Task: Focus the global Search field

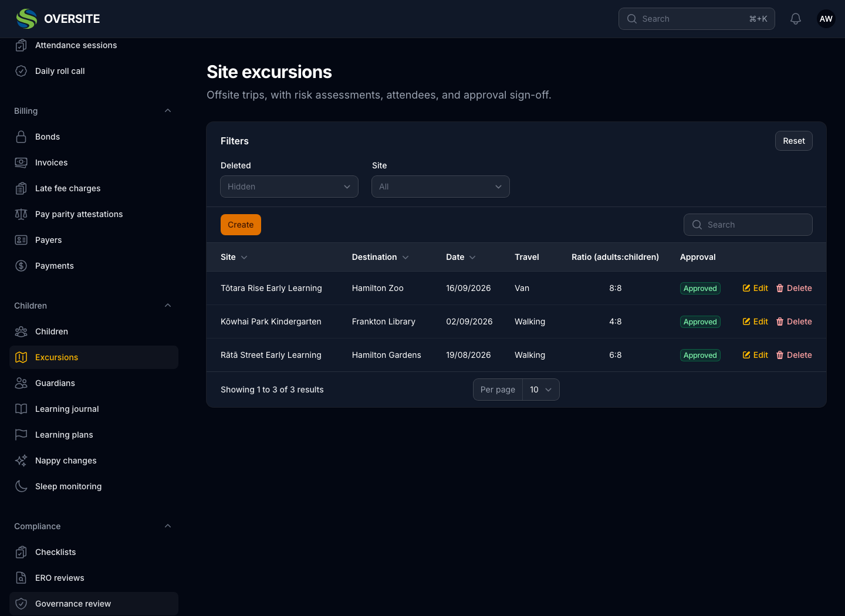Action: pyautogui.click(x=697, y=19)
